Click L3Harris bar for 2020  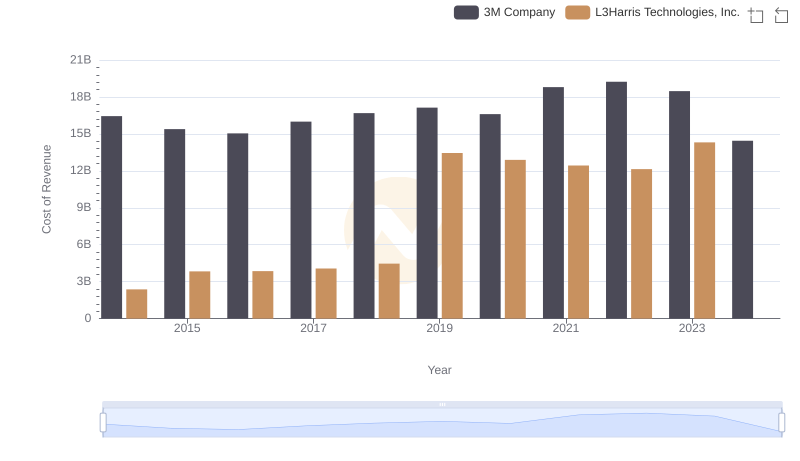515,239
